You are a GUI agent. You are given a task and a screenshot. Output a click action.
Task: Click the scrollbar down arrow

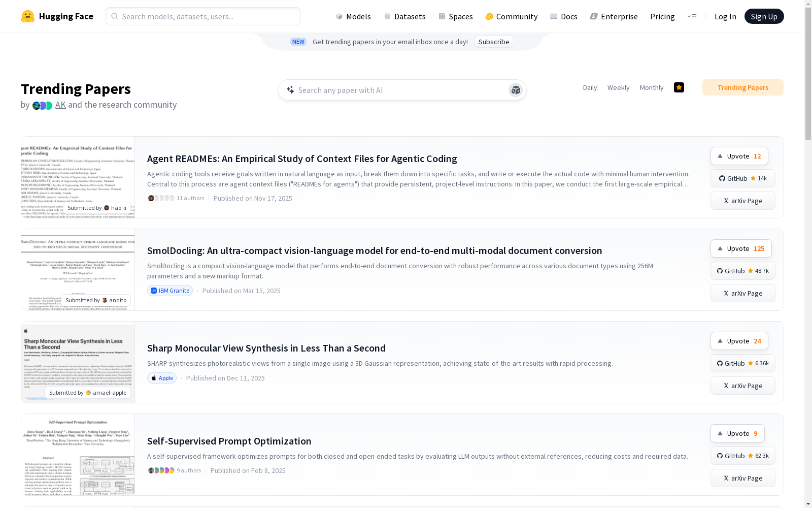tap(808, 504)
